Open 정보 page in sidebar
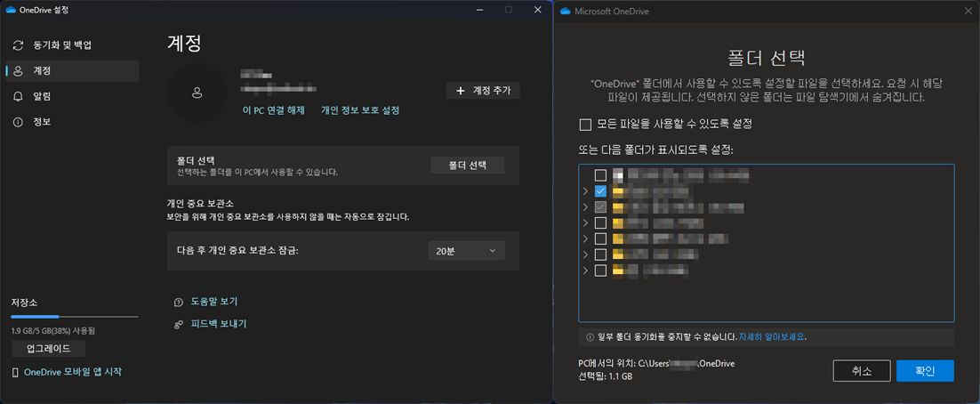The width and height of the screenshot is (980, 404). point(73,122)
